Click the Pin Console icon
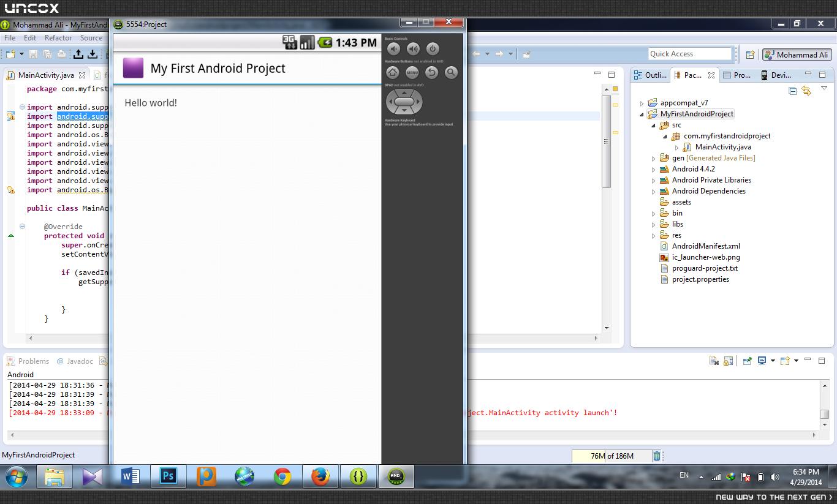The height and width of the screenshot is (504, 837). (x=747, y=361)
